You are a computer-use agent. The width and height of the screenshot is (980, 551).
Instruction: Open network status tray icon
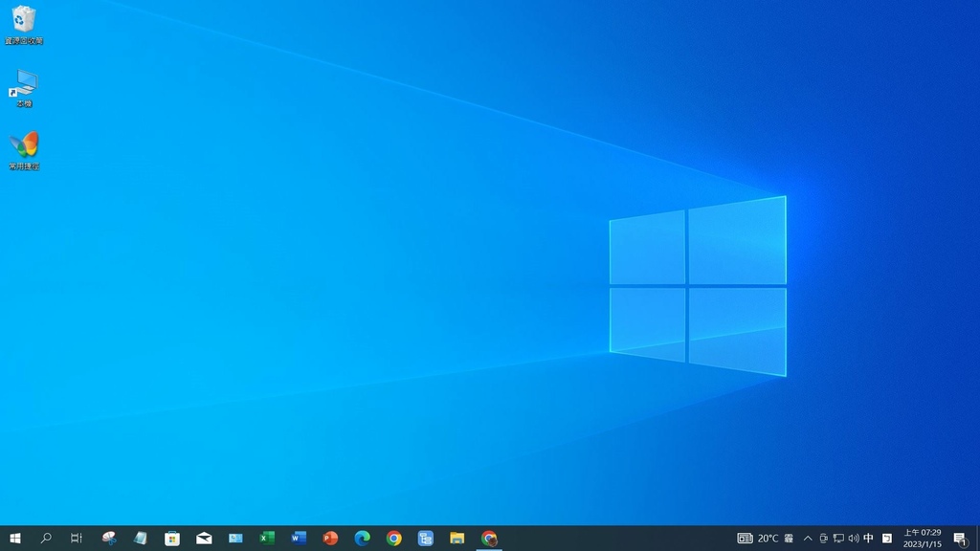coord(838,538)
